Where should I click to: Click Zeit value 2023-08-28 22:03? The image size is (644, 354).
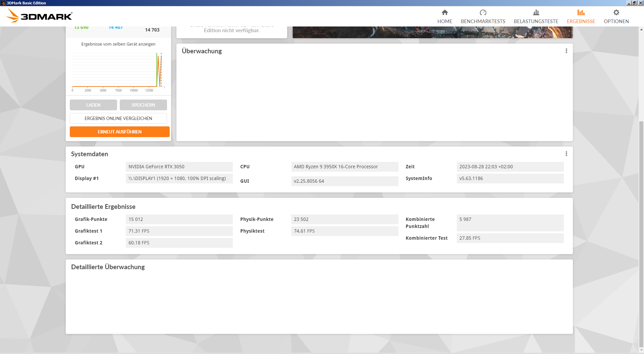click(510, 167)
